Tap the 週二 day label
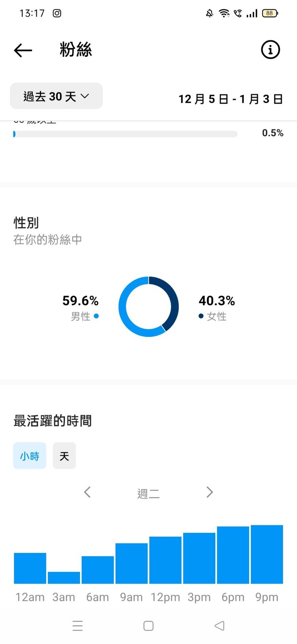The width and height of the screenshot is (297, 644). [148, 493]
